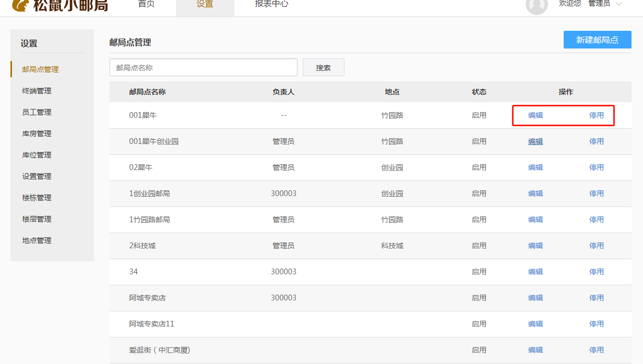Click the 负责人 column header

click(x=283, y=92)
